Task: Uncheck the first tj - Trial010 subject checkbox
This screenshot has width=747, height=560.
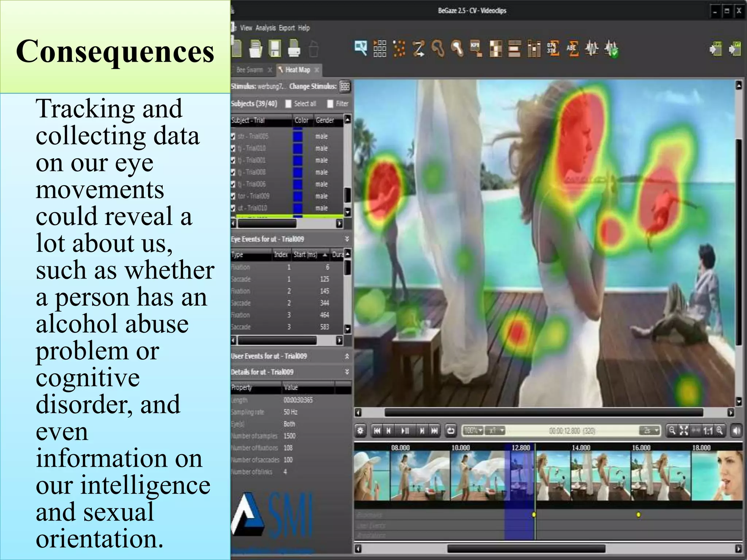Action: click(x=233, y=148)
